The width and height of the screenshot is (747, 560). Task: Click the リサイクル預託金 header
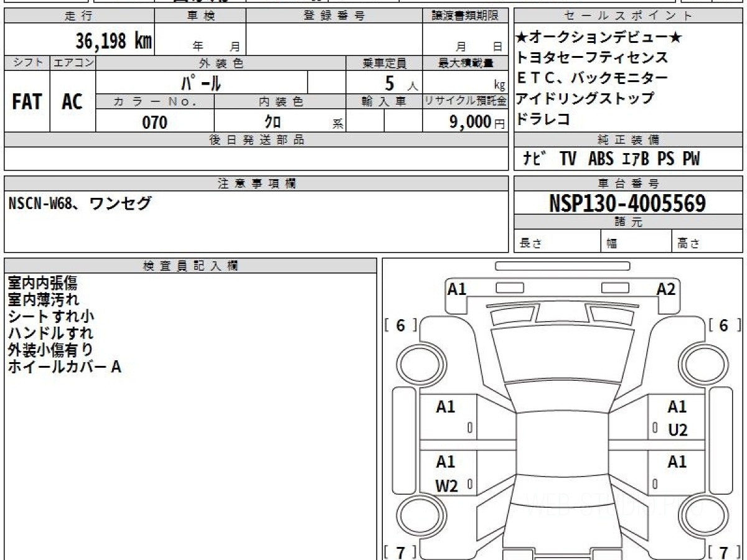465,101
